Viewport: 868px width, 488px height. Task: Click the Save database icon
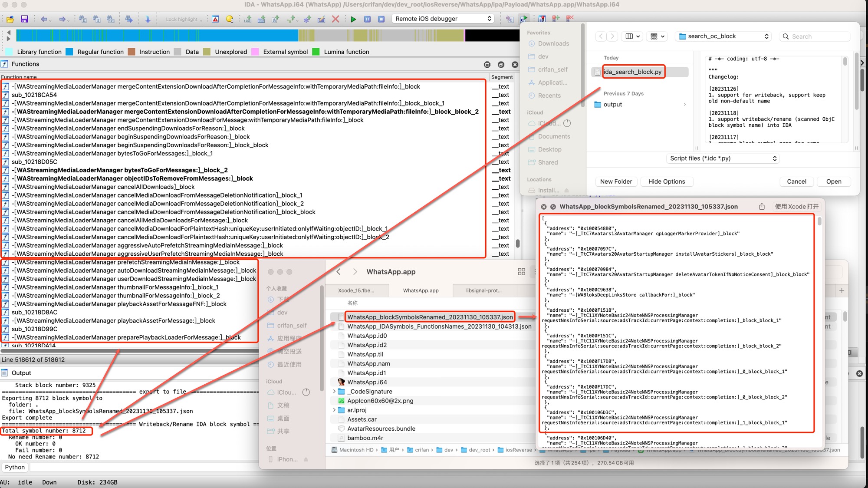pos(24,19)
